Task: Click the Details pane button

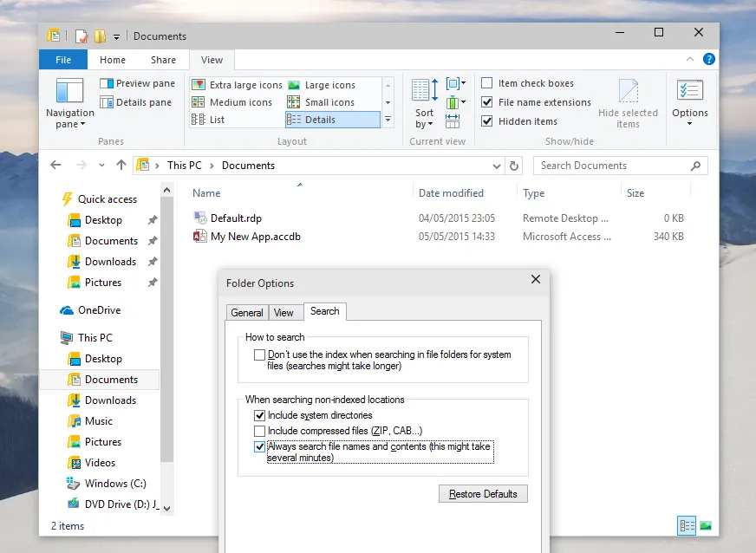Action: tap(135, 101)
